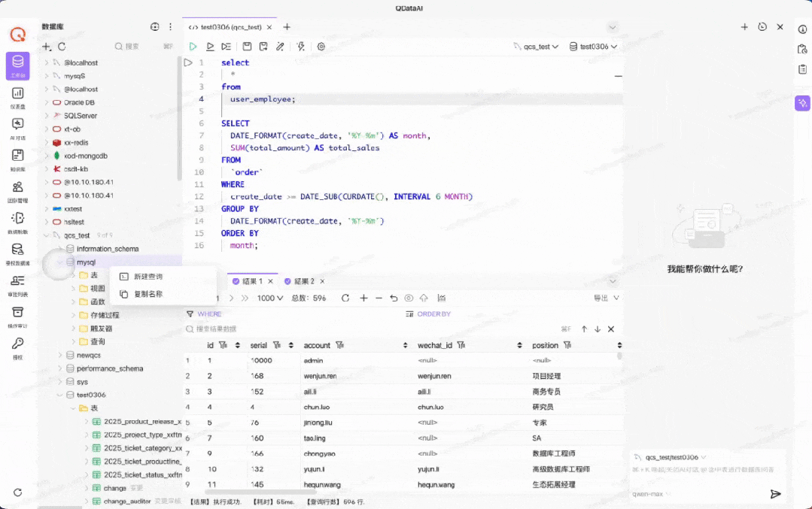The image size is (812, 509).
Task: Open the 知识库 knowledge base sidebar icon
Action: point(17,159)
